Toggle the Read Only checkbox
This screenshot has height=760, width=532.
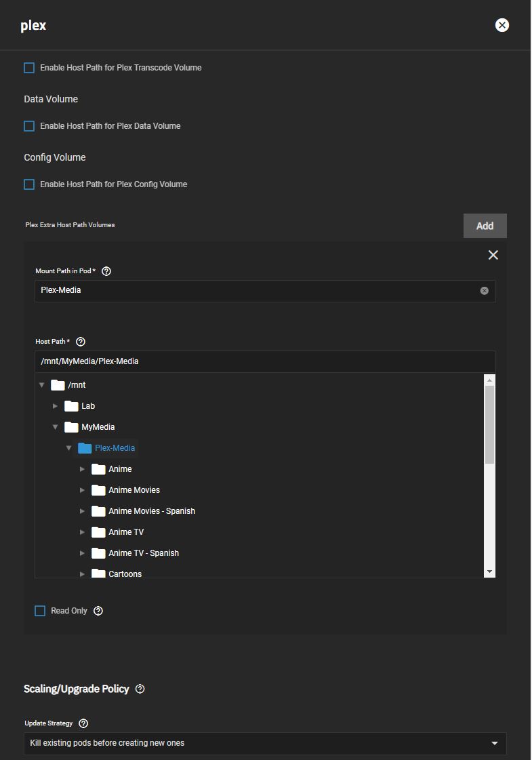point(40,611)
